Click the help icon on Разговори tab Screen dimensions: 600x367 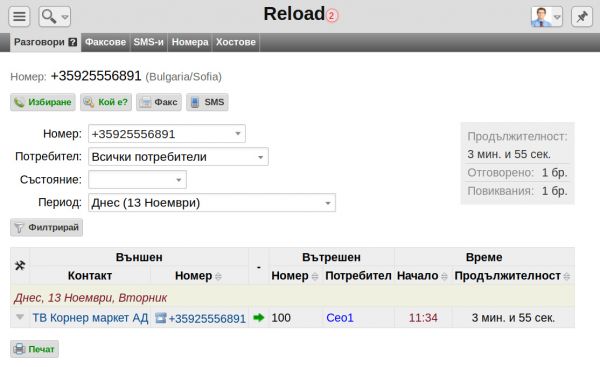point(72,42)
